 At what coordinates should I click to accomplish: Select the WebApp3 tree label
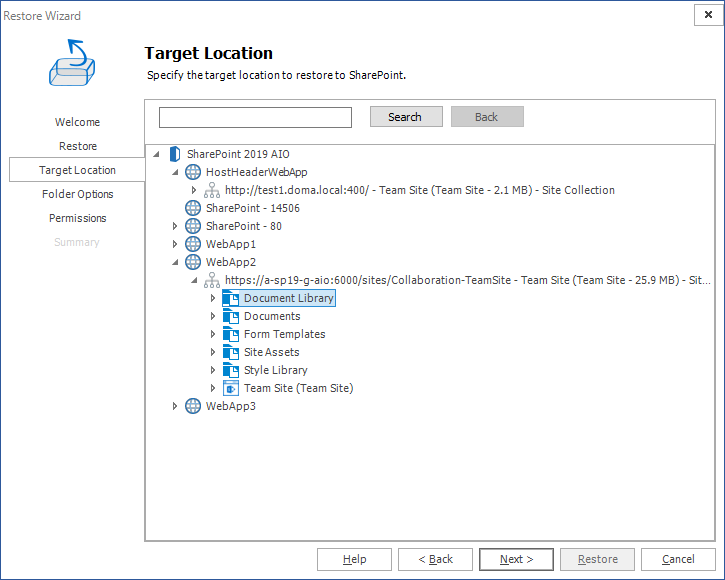pyautogui.click(x=231, y=406)
